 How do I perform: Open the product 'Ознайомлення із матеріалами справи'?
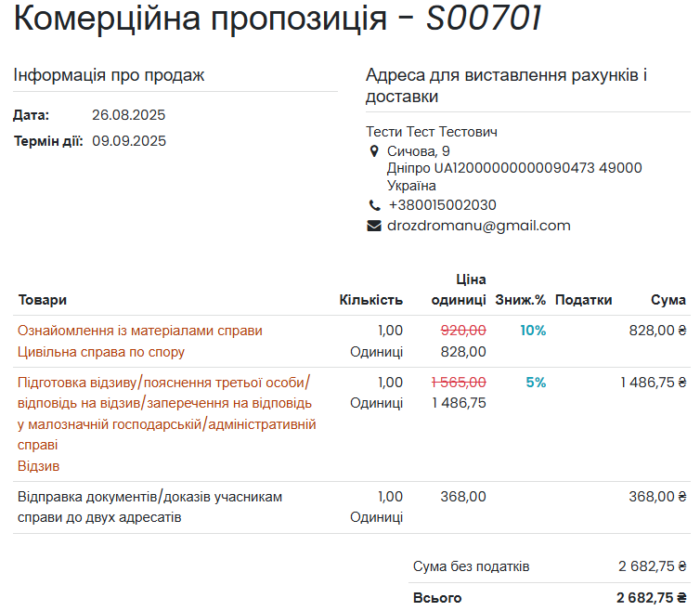click(140, 331)
